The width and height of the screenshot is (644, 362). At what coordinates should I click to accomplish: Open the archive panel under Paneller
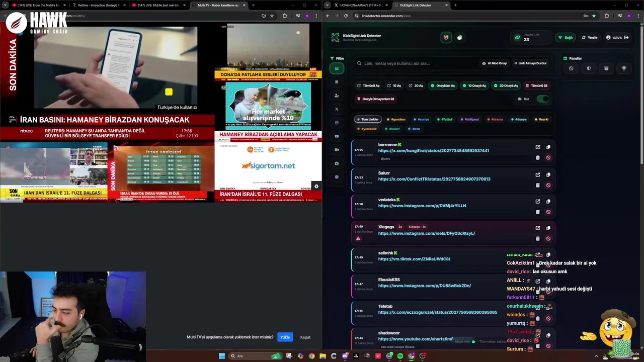tap(606, 68)
